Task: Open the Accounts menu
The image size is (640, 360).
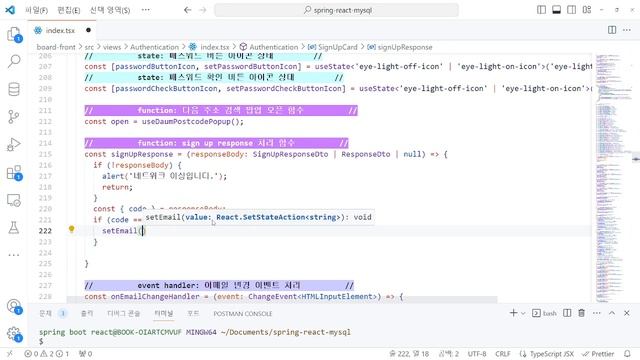Action: 14,306
